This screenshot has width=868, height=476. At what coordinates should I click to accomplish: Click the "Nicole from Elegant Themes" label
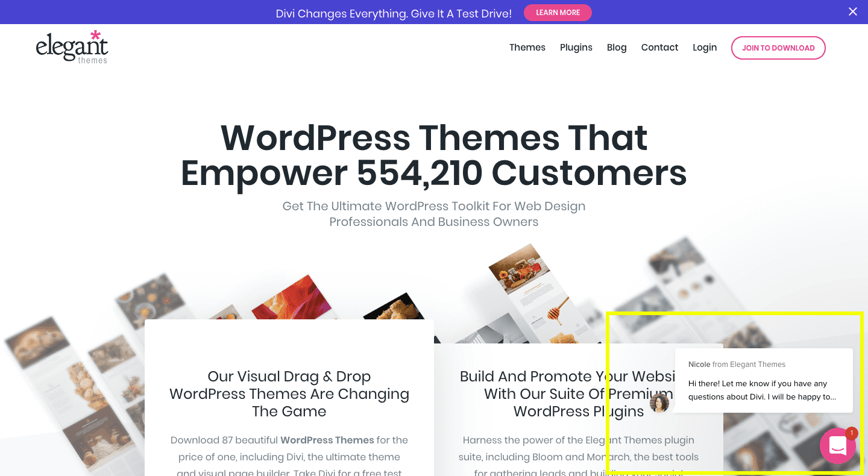(x=737, y=365)
